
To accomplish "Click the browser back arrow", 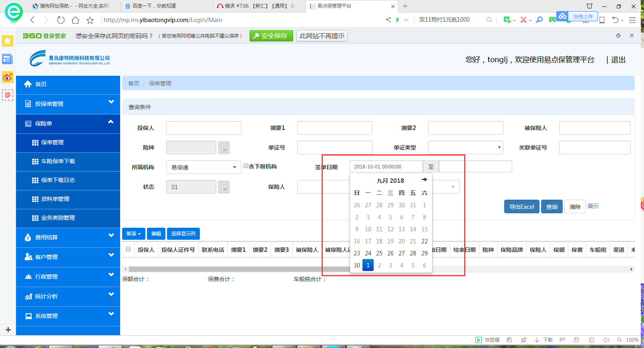I will tap(33, 20).
